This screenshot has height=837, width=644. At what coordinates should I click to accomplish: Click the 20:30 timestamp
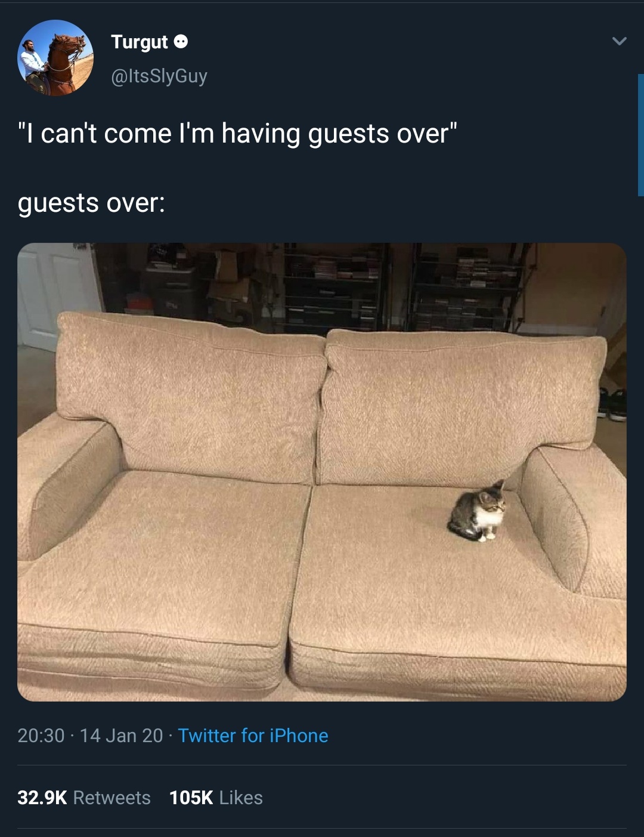[41, 736]
